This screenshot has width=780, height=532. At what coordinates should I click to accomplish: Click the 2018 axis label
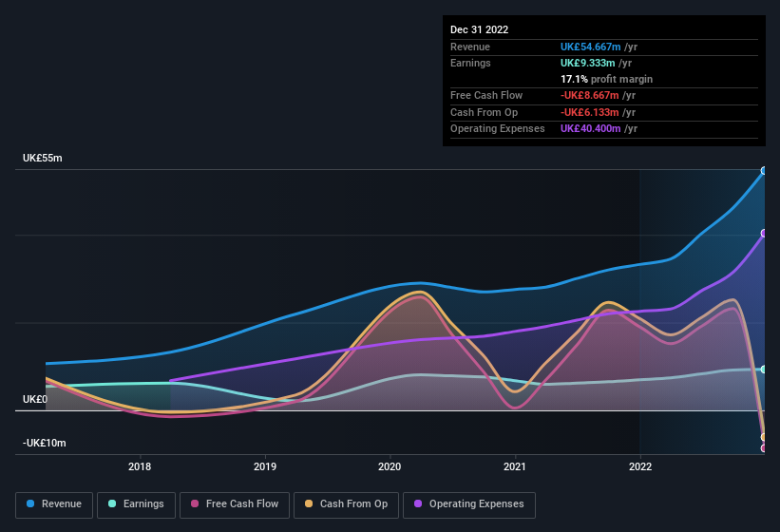(x=140, y=466)
